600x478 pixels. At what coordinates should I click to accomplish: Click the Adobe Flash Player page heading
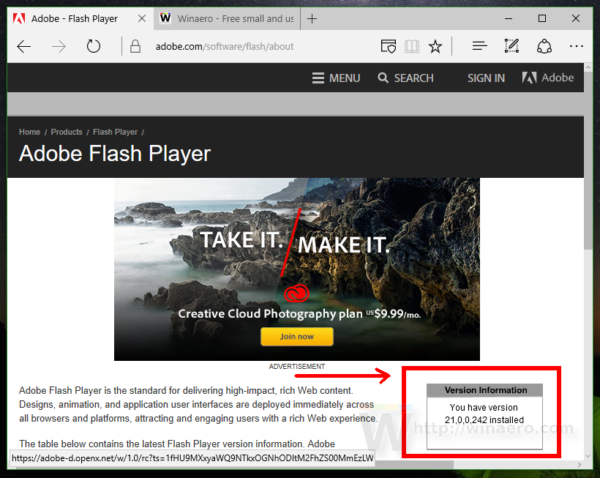coord(115,153)
